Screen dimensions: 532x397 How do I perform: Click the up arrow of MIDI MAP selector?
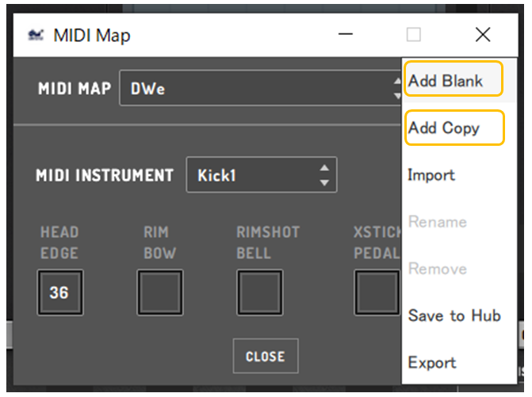coord(397,81)
